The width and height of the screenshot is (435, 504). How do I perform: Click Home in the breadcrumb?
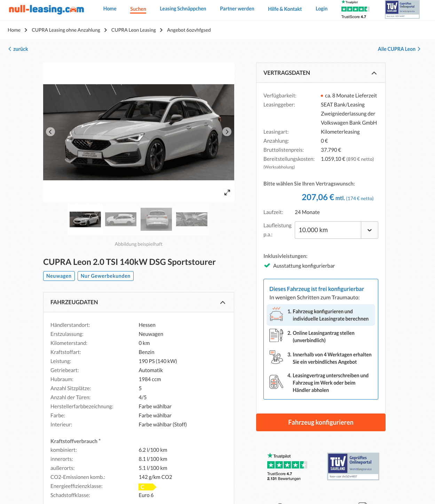click(x=14, y=30)
